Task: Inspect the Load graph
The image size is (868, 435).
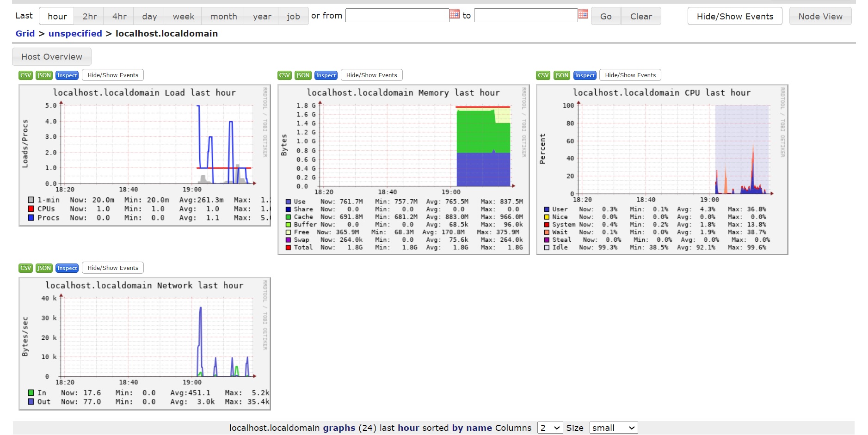Action: pyautogui.click(x=67, y=75)
